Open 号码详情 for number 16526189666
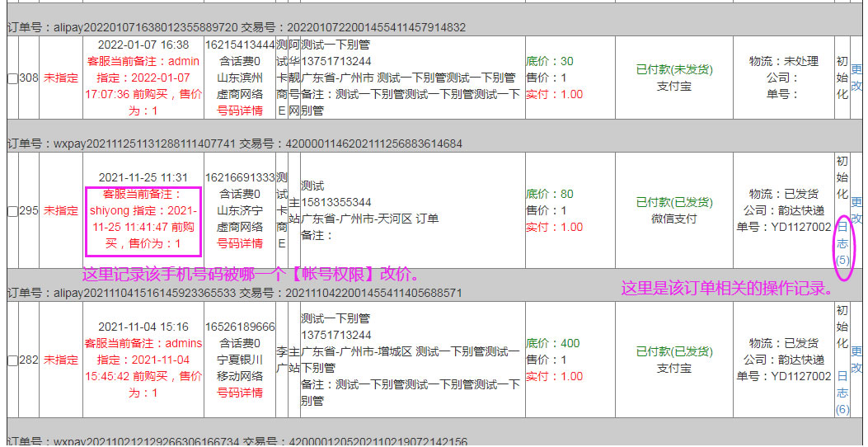The image size is (868, 447). coord(240,393)
